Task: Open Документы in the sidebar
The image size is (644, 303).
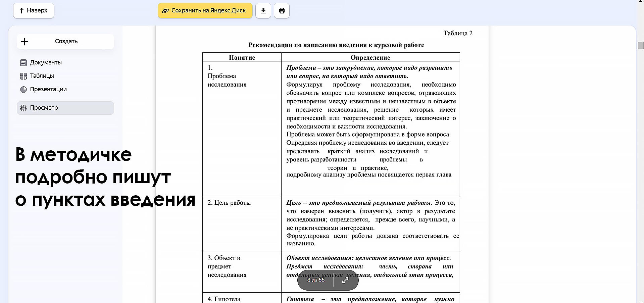Action: tap(65, 62)
